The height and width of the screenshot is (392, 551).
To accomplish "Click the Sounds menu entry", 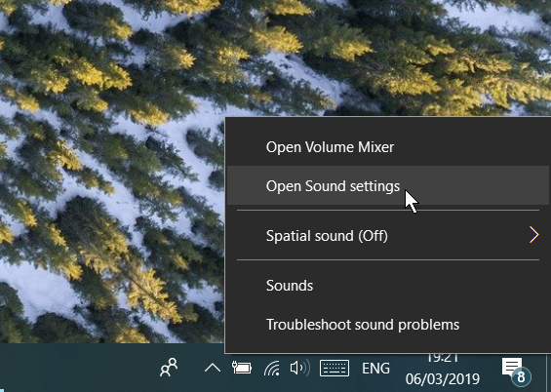I will pyautogui.click(x=388, y=285).
